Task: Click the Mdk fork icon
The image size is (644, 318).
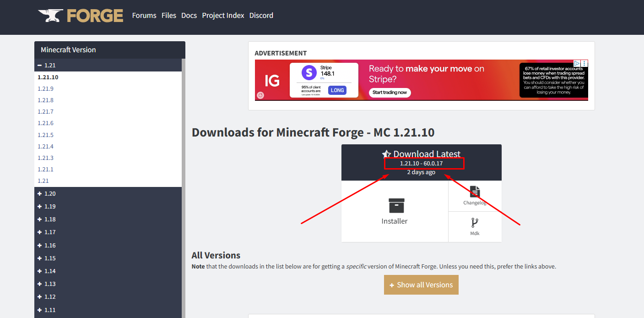Action: click(x=475, y=223)
